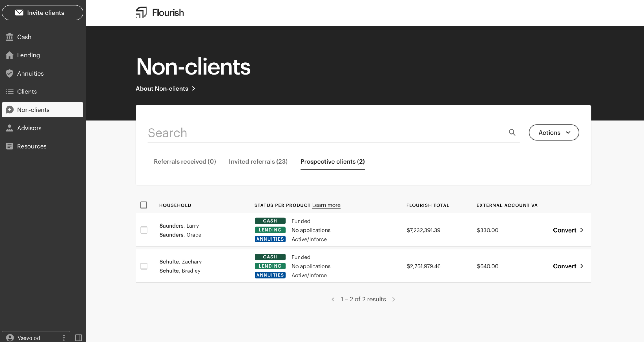Toggle the select-all households checkbox

pos(144,205)
